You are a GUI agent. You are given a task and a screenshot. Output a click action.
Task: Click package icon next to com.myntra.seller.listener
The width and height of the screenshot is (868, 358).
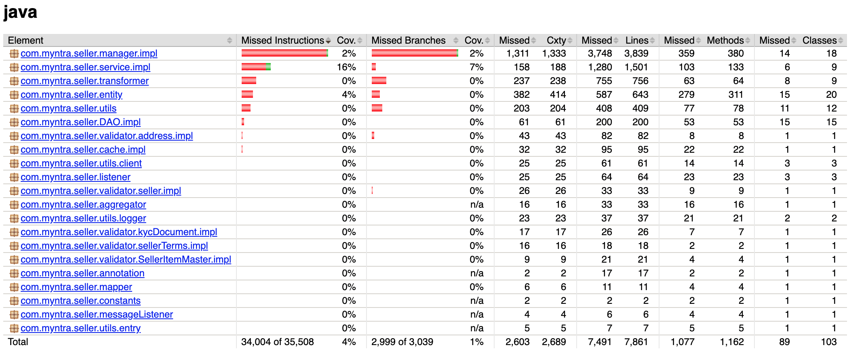coord(14,177)
